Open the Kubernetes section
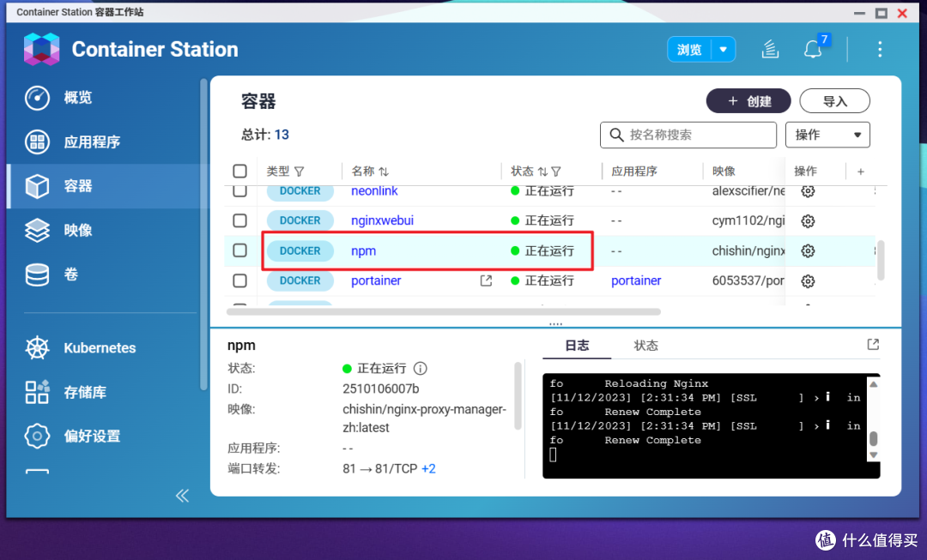The image size is (927, 560). [x=81, y=348]
